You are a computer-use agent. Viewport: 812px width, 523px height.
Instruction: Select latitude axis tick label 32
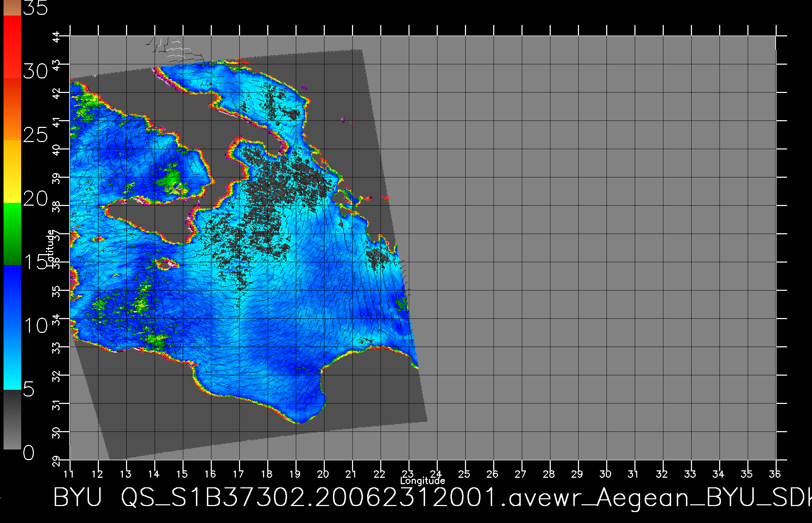(x=57, y=376)
